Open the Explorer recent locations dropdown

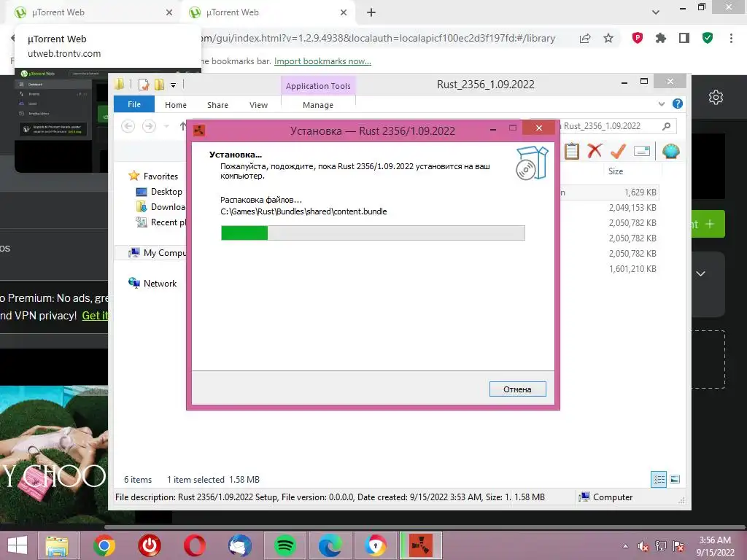point(166,126)
